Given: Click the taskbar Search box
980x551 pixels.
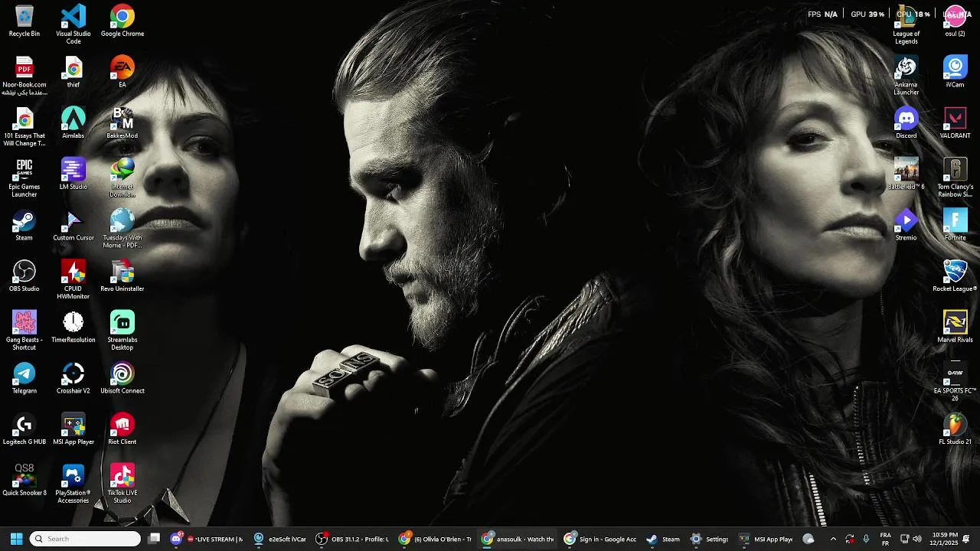Looking at the screenshot, I should pos(85,539).
